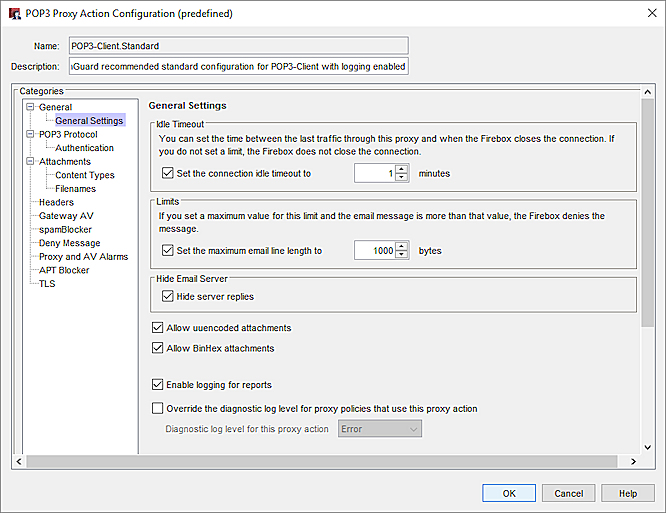Click the vertical scrollbar down arrow
Viewport: 666px width, 513px height.
(x=647, y=447)
